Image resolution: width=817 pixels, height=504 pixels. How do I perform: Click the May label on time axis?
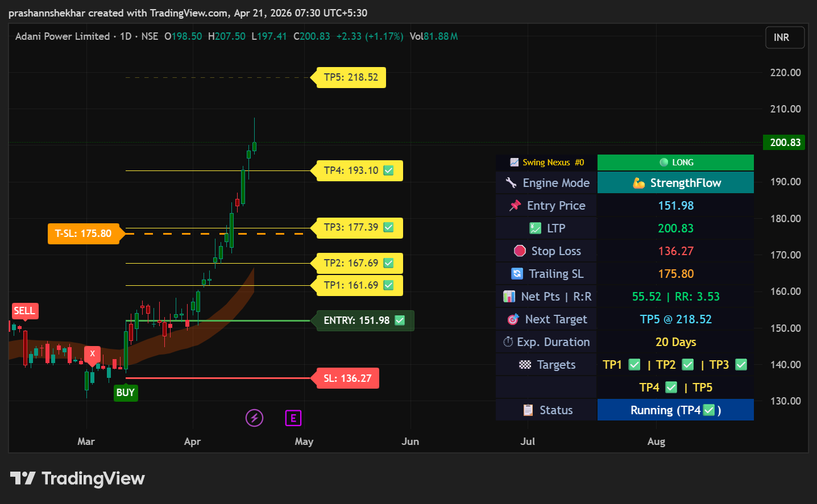[304, 441]
